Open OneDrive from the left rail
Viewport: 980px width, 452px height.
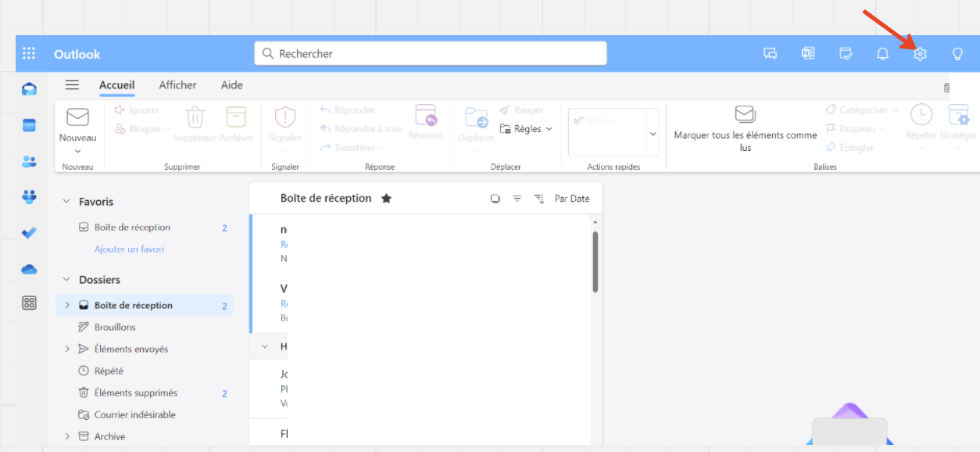point(29,269)
